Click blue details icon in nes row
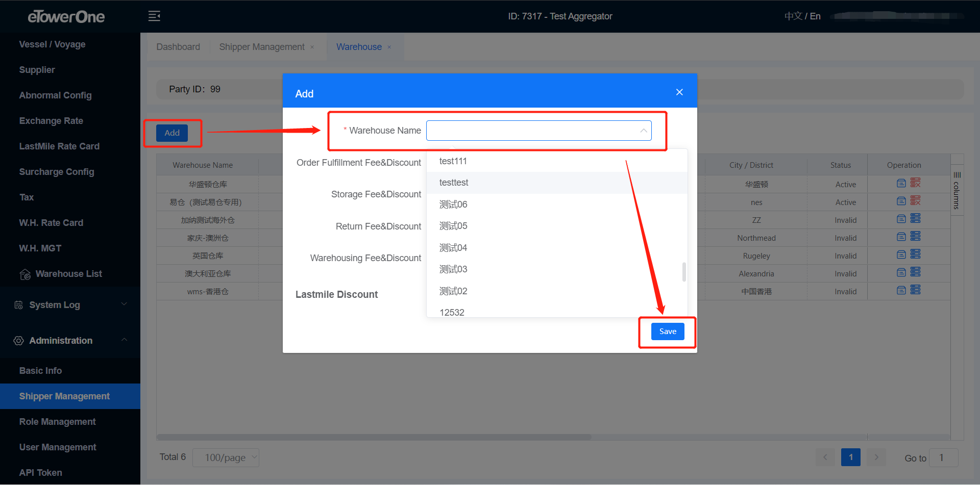Image resolution: width=980 pixels, height=485 pixels. [x=901, y=201]
